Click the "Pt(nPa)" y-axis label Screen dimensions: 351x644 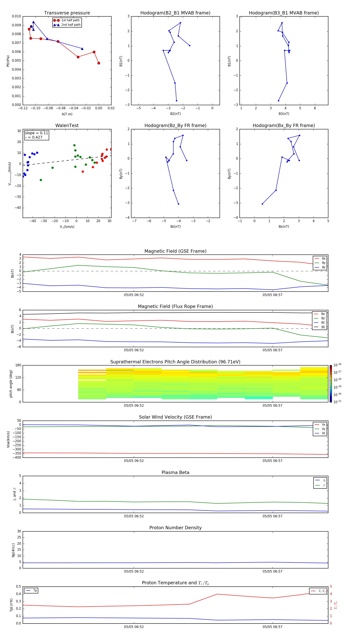tap(8, 61)
